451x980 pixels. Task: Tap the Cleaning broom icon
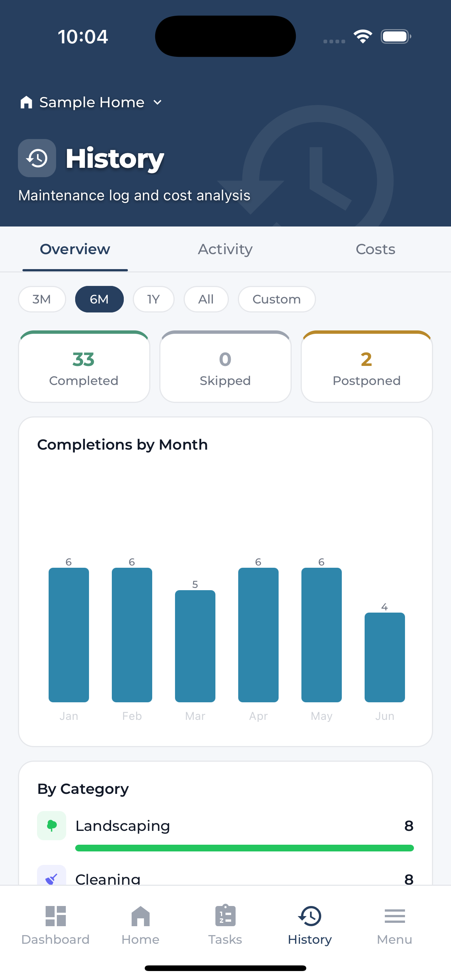tap(51, 877)
